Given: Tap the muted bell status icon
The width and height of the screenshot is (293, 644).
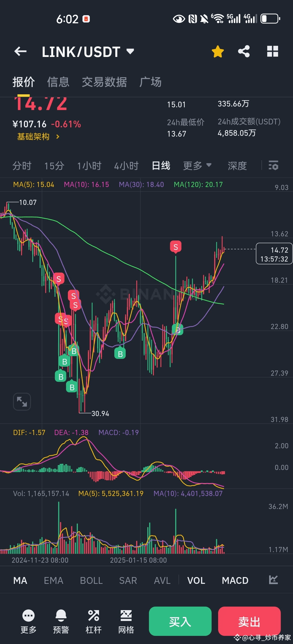Looking at the screenshot, I should [204, 19].
